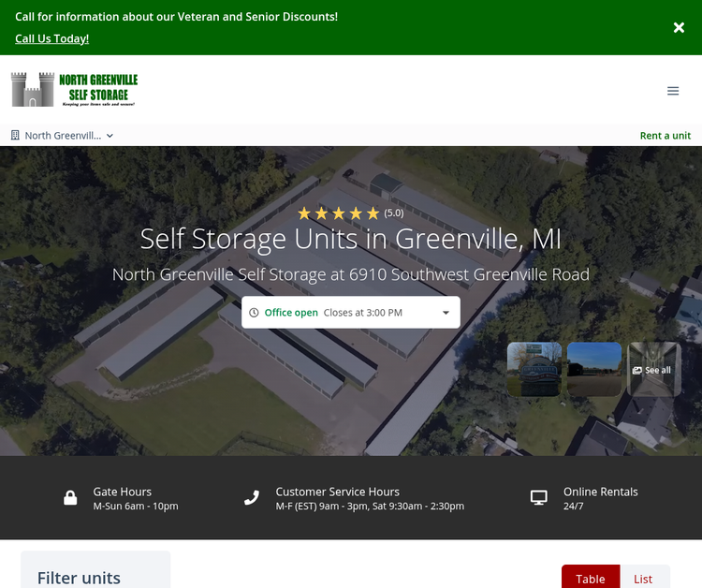The image size is (702, 588).
Task: Click the building icon beside the location name
Action: (x=15, y=136)
